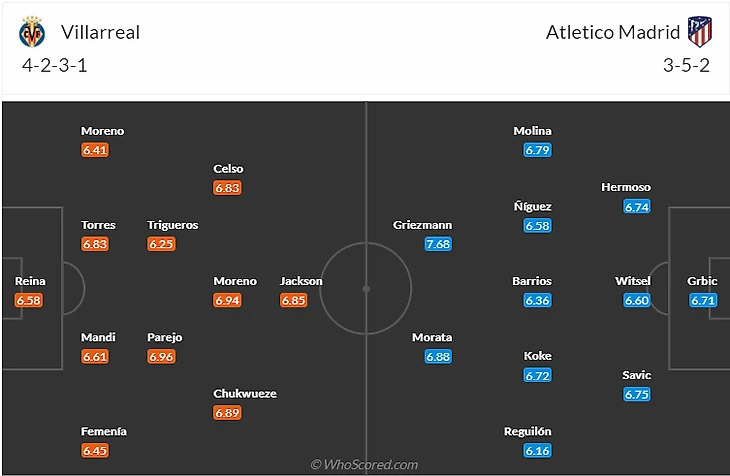Click the Villarreal club crest icon
Viewport: 730px width, 476px height.
[x=32, y=32]
